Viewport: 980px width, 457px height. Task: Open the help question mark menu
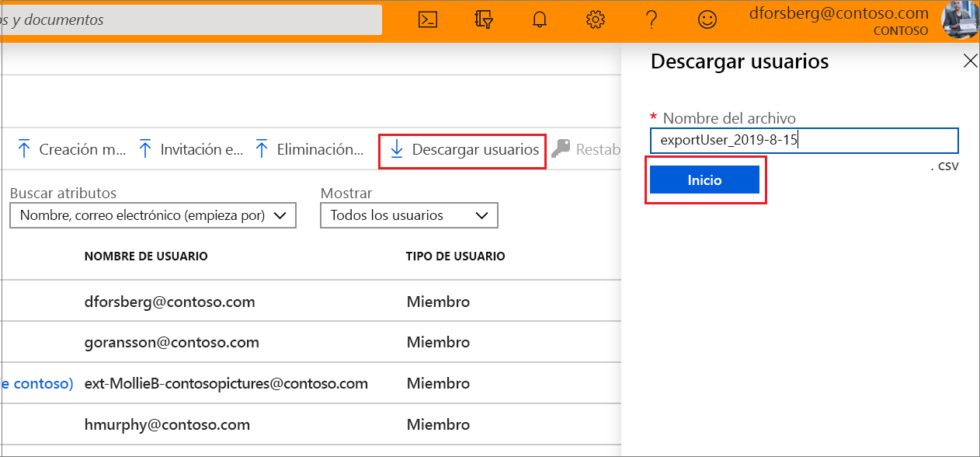click(x=652, y=19)
